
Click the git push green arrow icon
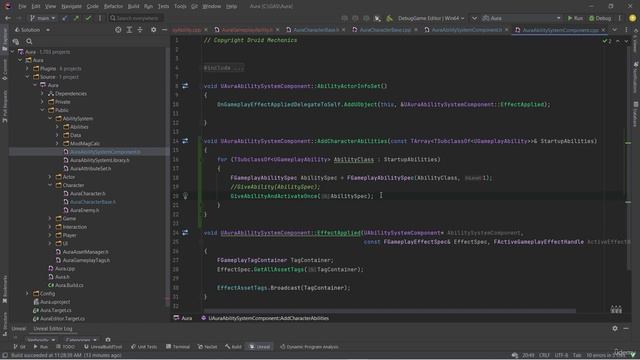coord(76,18)
